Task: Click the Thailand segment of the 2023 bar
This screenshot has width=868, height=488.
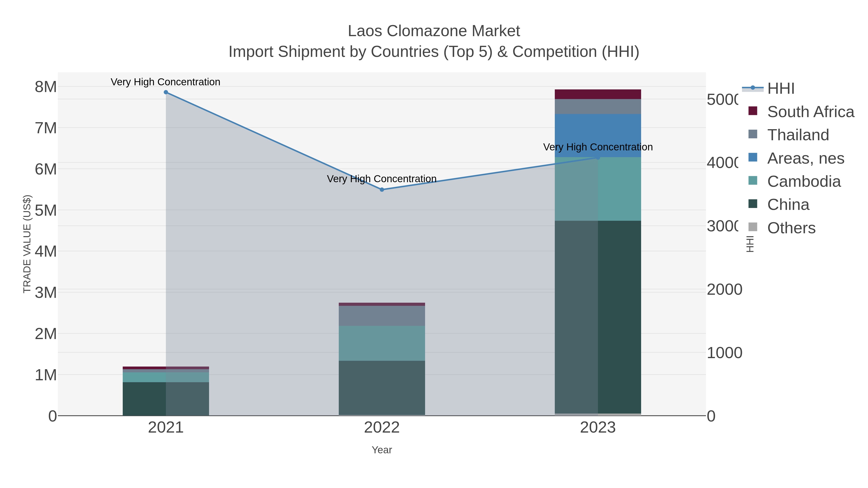Action: 598,107
